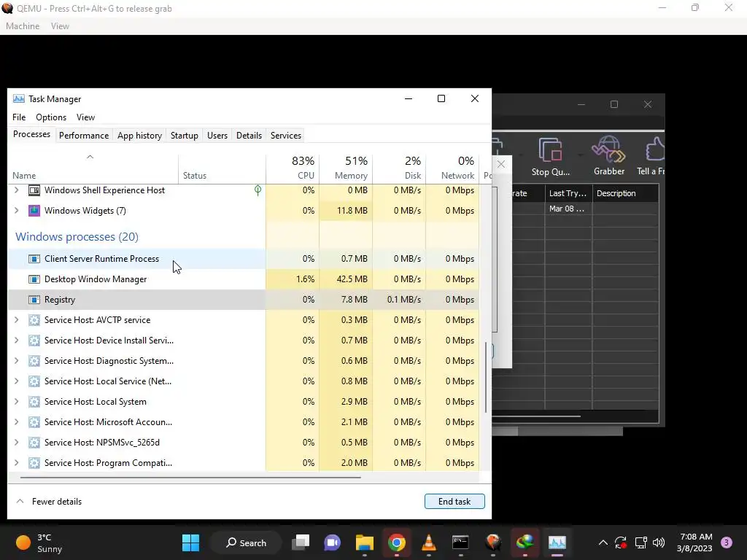747x560 pixels.
Task: Click gear icon of Service Host: Local System
Action: coord(34,402)
